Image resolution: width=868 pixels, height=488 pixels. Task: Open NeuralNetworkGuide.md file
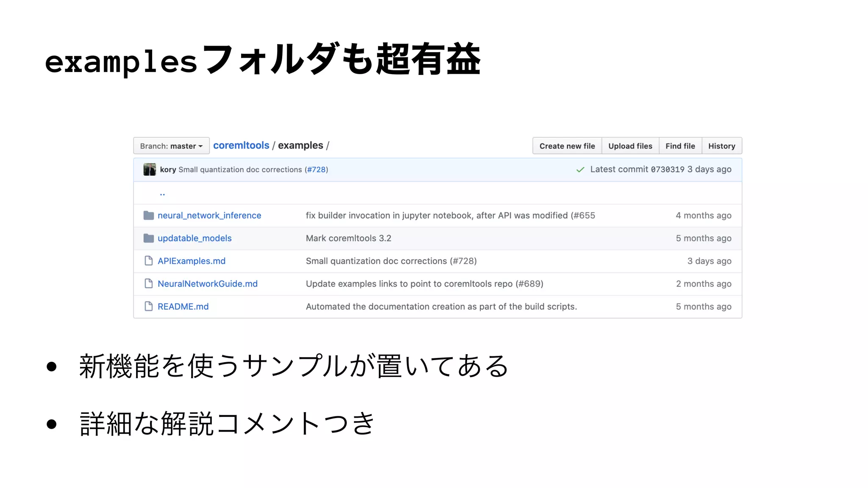point(208,284)
